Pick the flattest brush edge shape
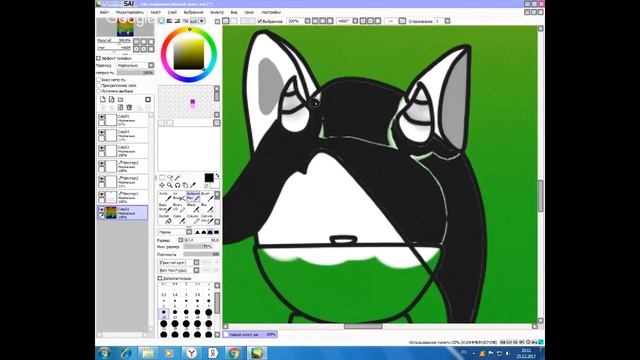 (216, 232)
